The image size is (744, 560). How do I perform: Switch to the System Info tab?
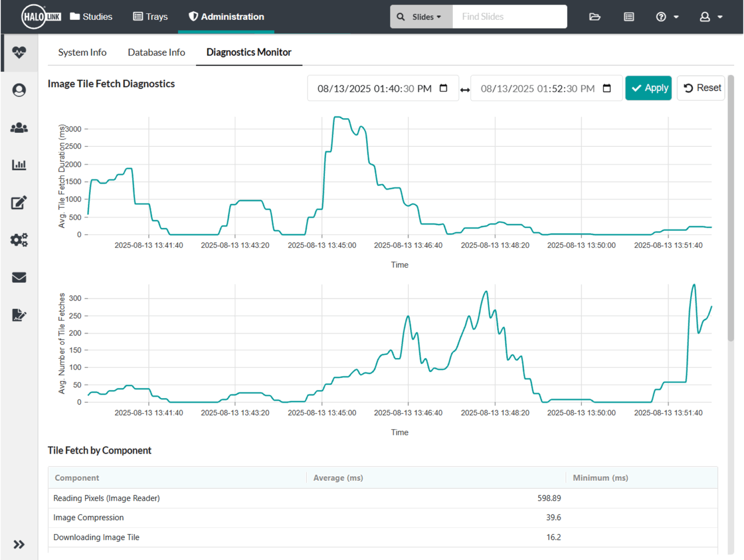point(82,52)
